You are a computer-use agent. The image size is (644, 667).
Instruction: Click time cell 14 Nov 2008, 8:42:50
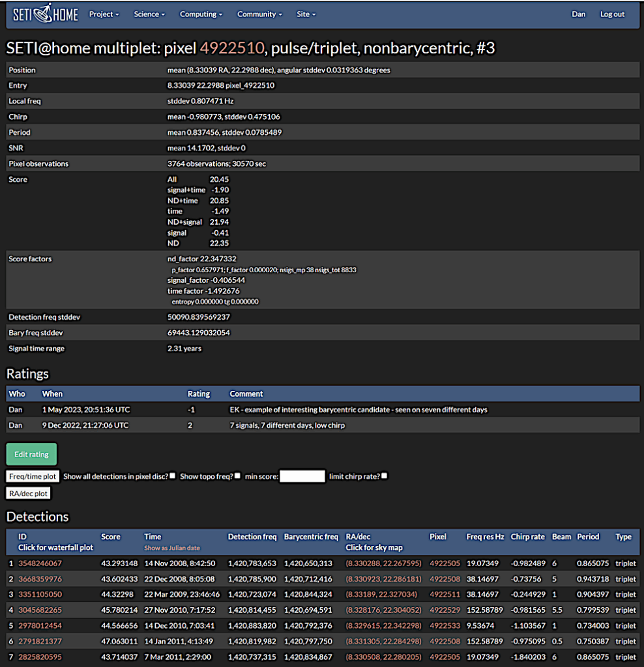tap(180, 563)
